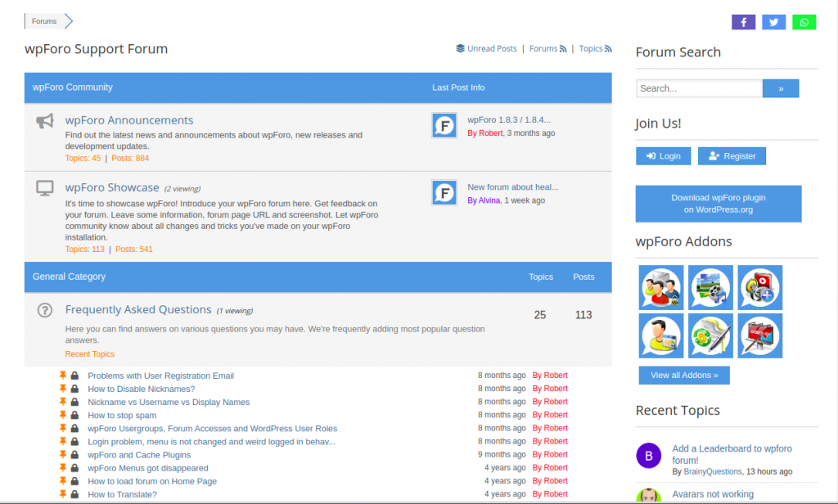
Task: Open the wpForo Showcase forum
Action: 112,187
